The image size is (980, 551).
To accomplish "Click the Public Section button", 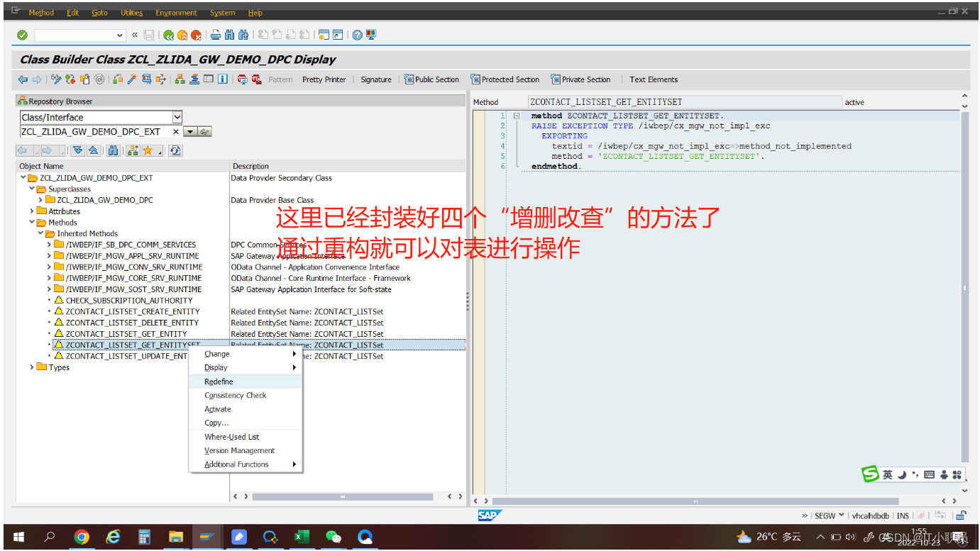I will (x=431, y=79).
